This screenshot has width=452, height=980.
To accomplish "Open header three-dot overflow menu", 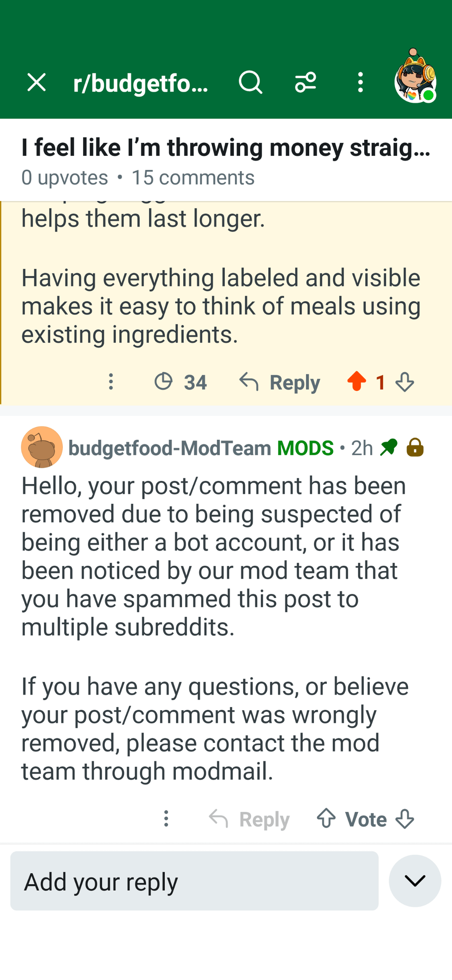I will tap(360, 82).
